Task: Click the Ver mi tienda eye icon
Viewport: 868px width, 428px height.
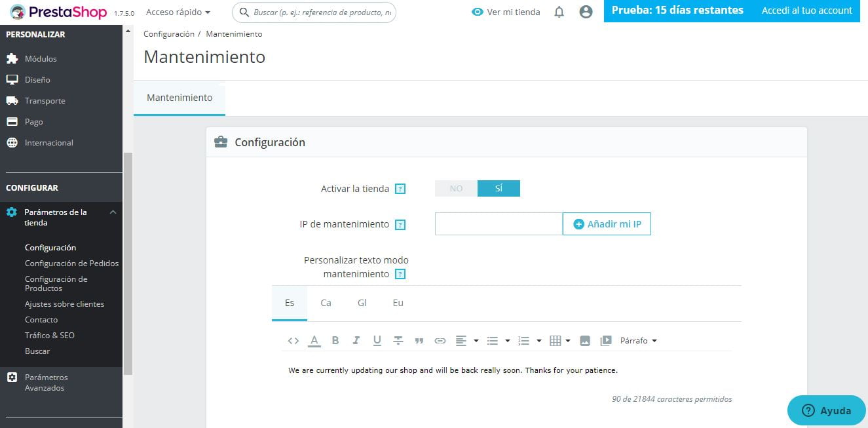Action: [x=478, y=12]
